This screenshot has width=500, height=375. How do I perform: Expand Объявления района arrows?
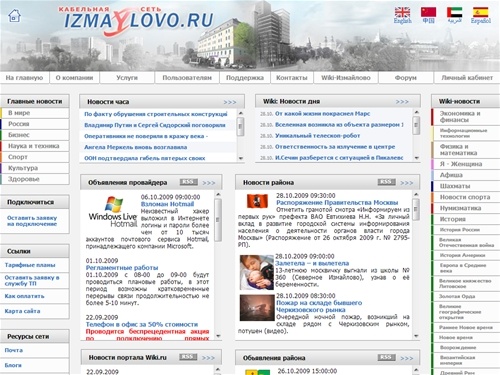[x=407, y=358]
